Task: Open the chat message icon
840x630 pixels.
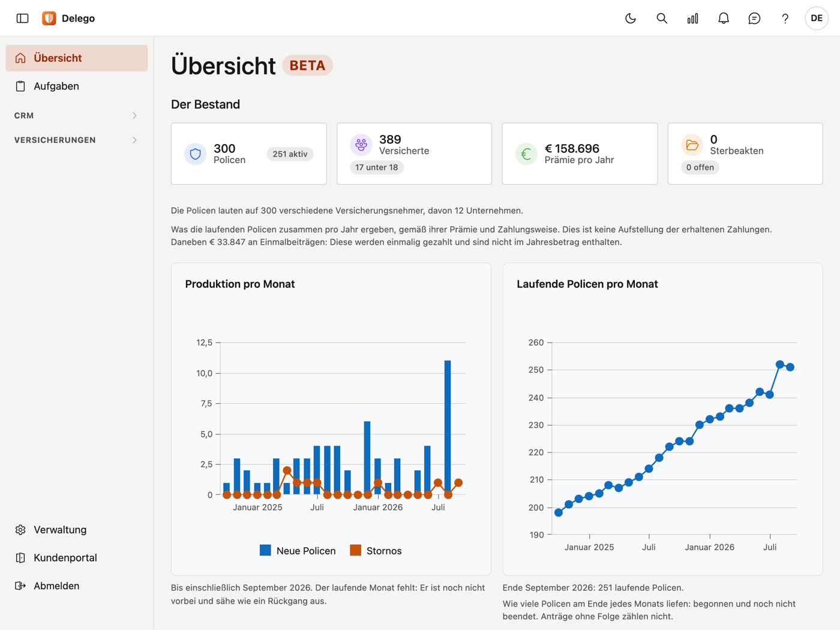Action: pos(754,18)
